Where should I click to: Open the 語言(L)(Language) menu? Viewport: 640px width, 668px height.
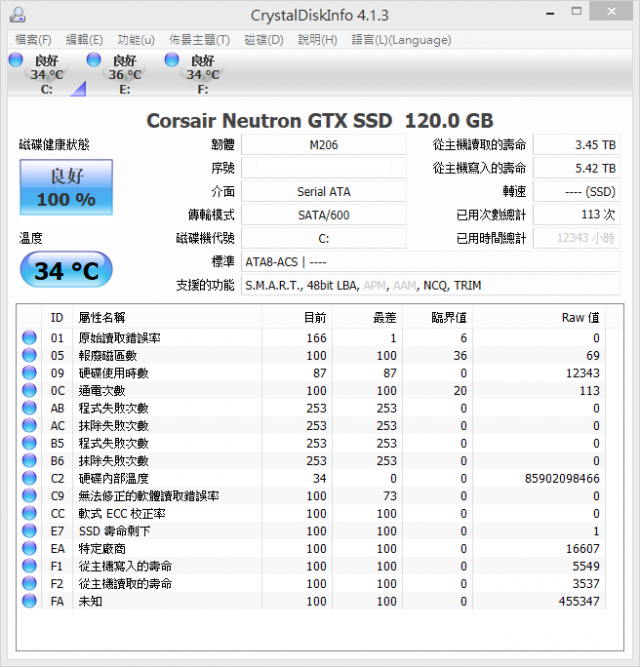[x=401, y=40]
